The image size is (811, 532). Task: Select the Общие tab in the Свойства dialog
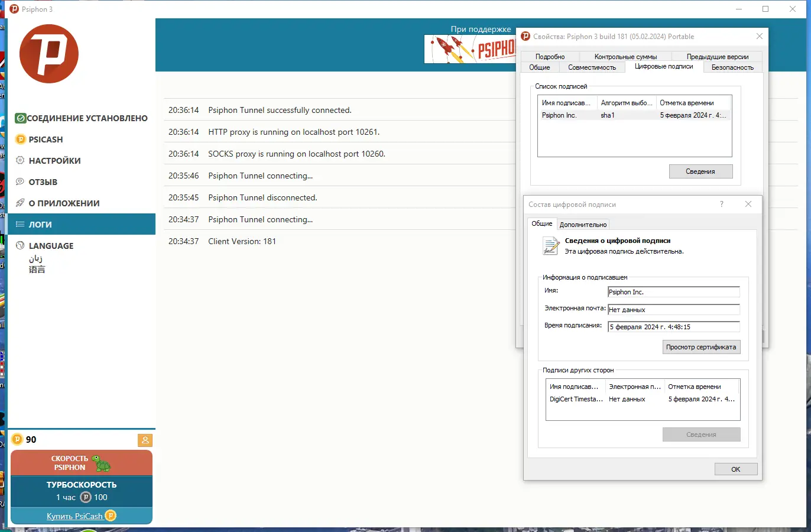540,67
